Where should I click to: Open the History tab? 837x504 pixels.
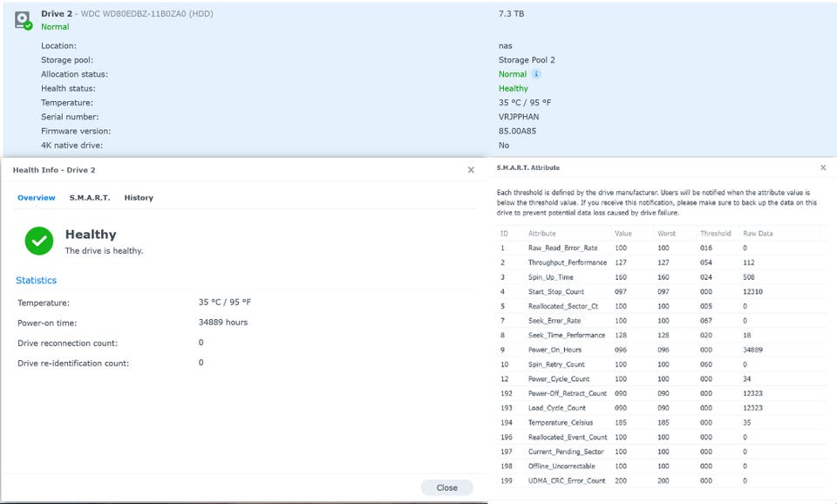click(x=139, y=198)
